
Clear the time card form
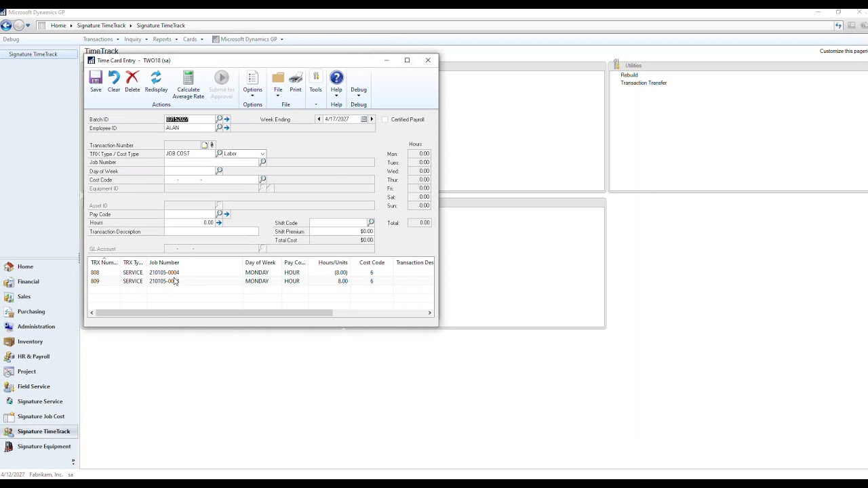point(114,82)
